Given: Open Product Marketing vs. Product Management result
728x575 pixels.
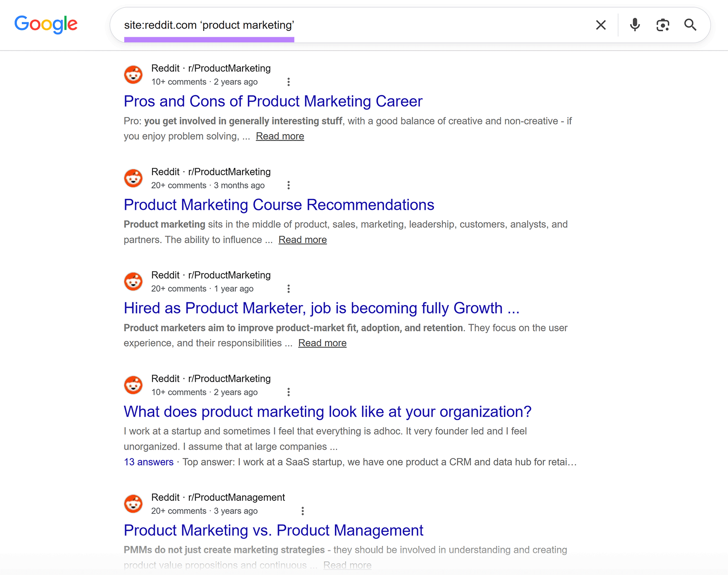Looking at the screenshot, I should click(273, 530).
